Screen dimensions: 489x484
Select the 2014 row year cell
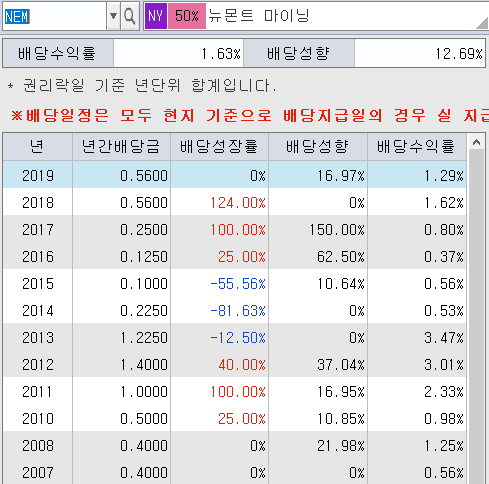point(38,311)
